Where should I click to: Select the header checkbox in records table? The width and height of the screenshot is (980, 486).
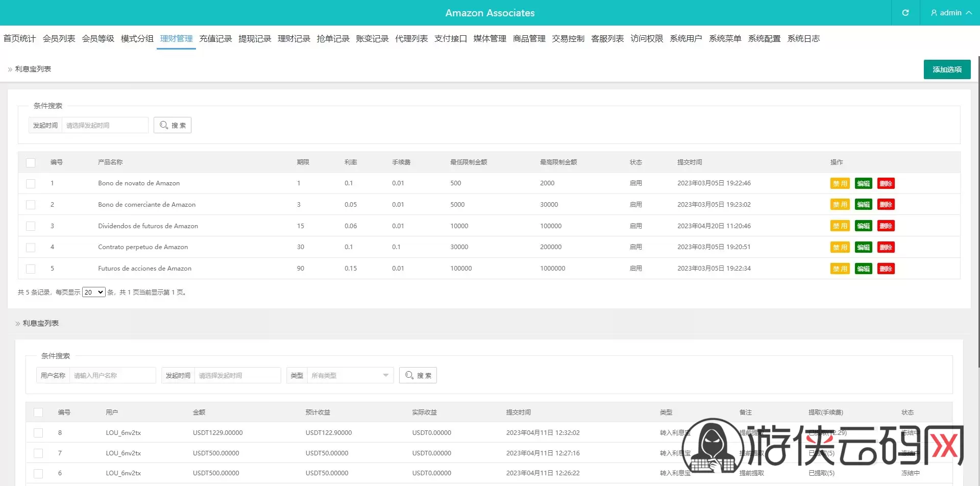click(38, 412)
